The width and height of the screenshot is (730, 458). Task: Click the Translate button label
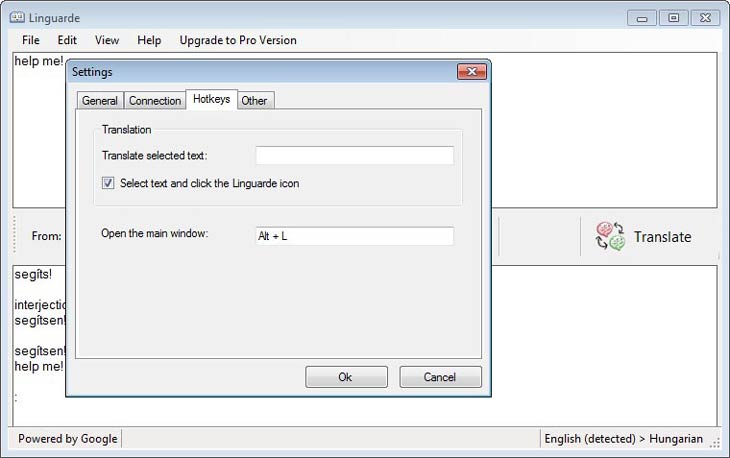click(x=662, y=237)
